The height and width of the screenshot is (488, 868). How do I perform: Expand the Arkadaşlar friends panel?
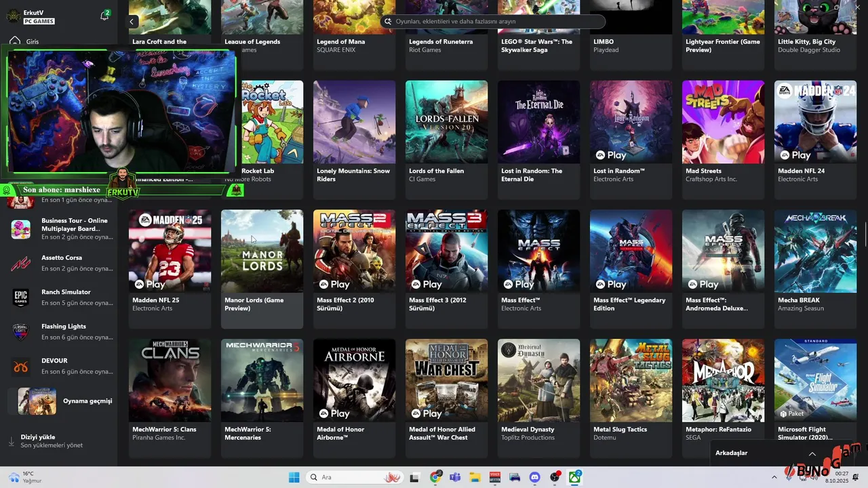click(x=812, y=453)
